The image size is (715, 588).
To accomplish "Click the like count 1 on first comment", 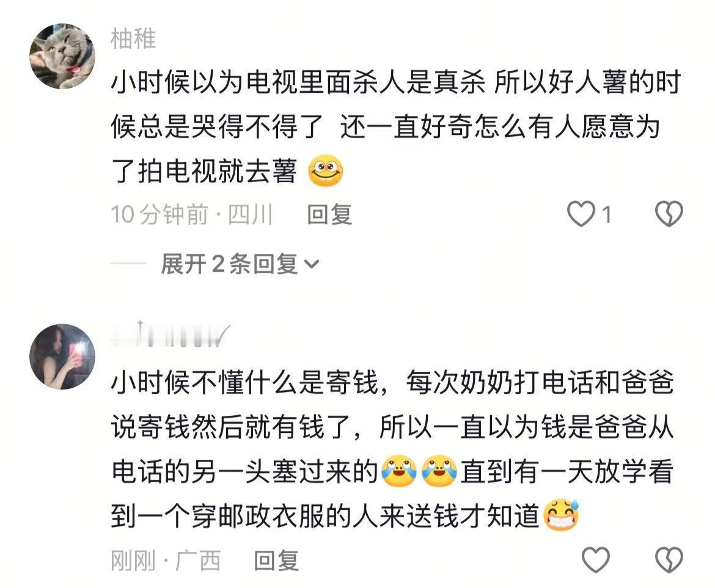I will [606, 214].
